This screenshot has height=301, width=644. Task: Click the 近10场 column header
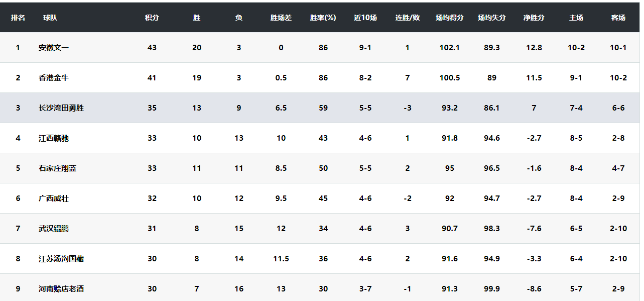point(365,18)
